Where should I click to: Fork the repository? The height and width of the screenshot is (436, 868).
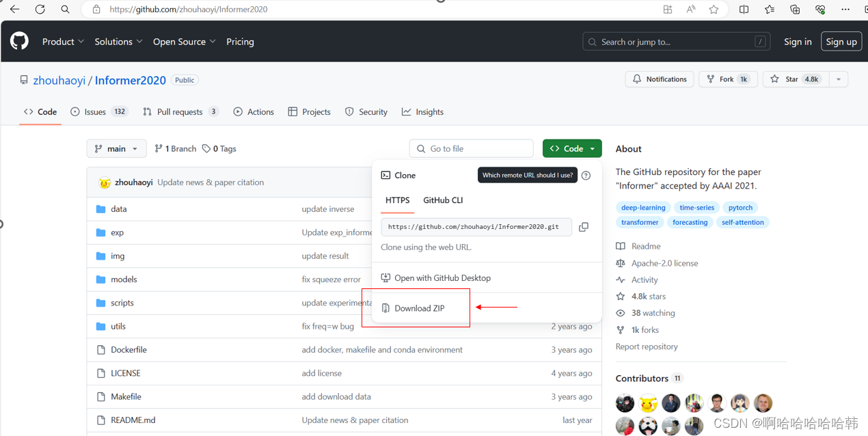[729, 79]
